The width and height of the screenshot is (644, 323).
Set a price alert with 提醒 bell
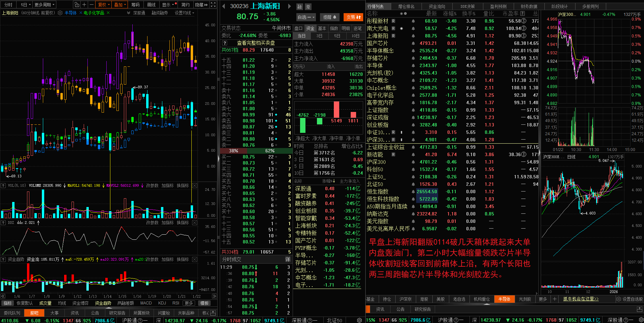coord(330,17)
